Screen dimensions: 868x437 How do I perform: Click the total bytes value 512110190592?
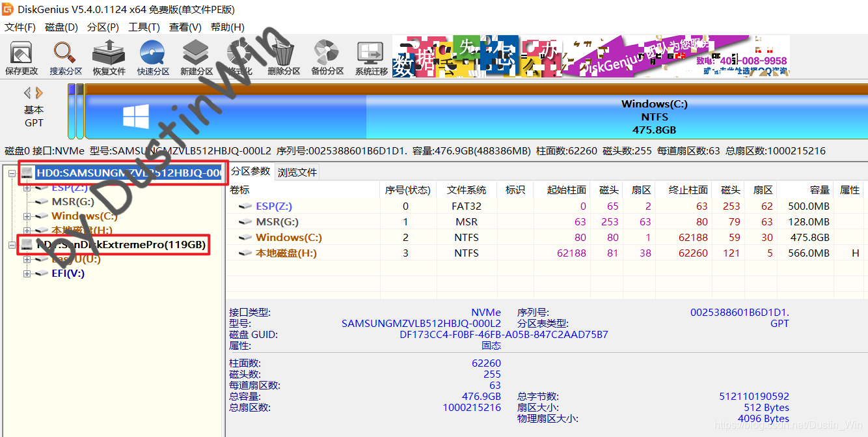point(754,397)
